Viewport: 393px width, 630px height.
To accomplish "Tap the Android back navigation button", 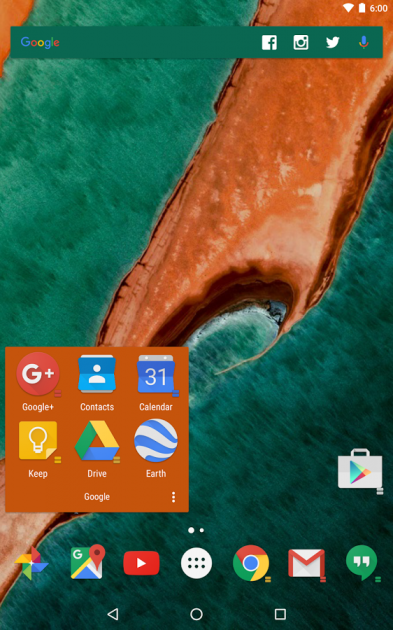I will [x=113, y=614].
